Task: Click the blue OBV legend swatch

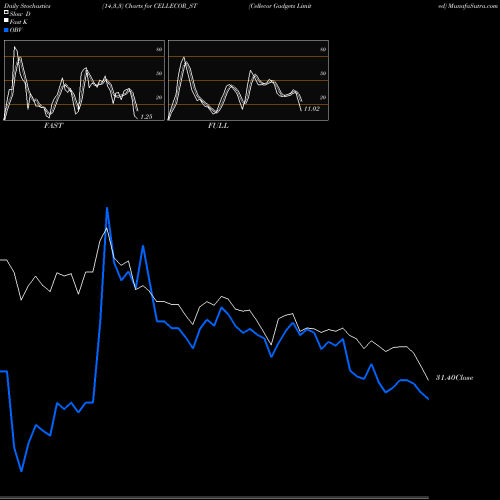Action: tap(6, 30)
